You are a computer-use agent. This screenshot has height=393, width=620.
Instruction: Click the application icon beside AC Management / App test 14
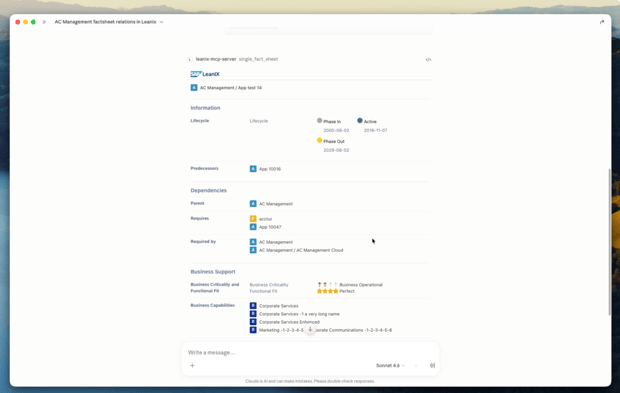pyautogui.click(x=194, y=88)
